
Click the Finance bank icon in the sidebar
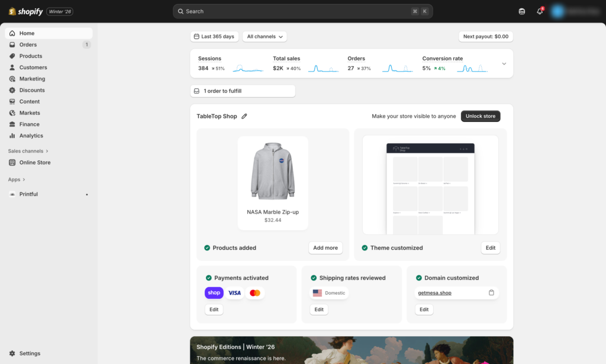[x=12, y=124]
